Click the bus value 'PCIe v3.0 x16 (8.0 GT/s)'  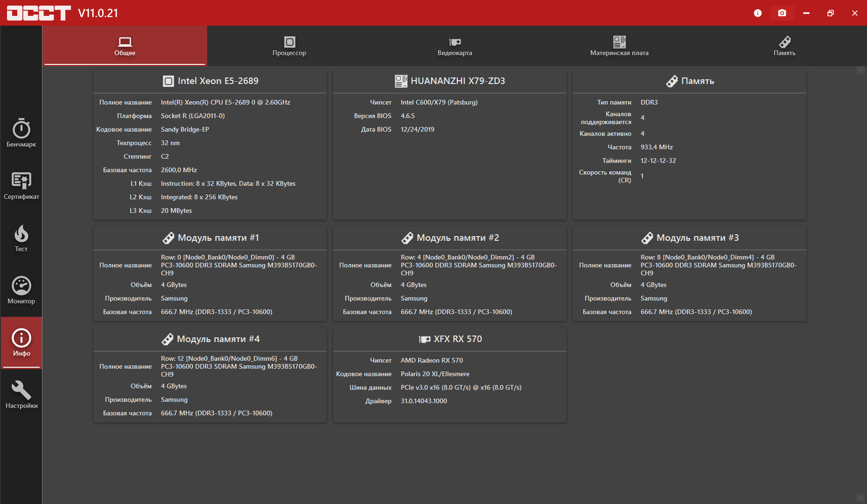(x=436, y=387)
